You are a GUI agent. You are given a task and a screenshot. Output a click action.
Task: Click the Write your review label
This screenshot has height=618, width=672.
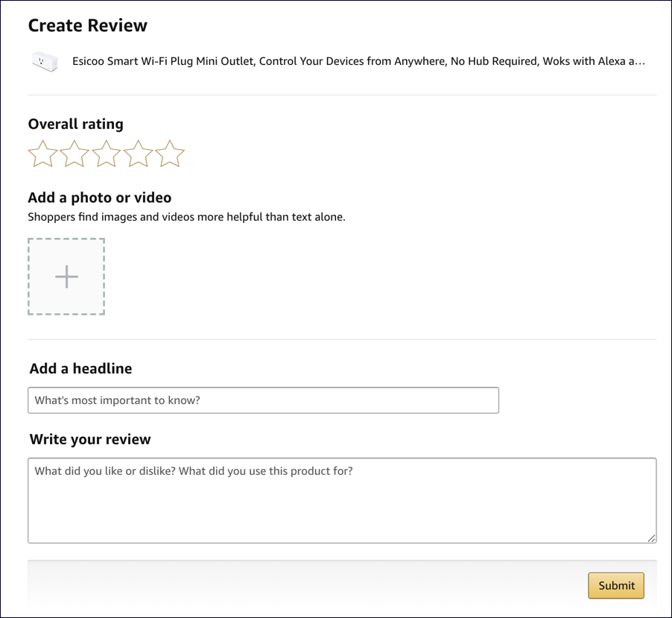[90, 440]
